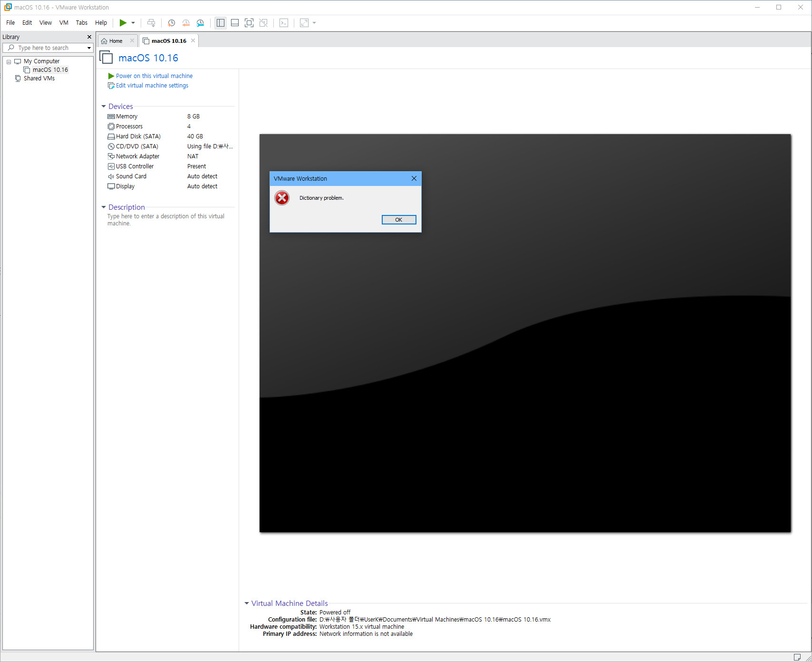Image resolution: width=812 pixels, height=662 pixels.
Task: Select the Processors device row
Action: [x=171, y=127]
